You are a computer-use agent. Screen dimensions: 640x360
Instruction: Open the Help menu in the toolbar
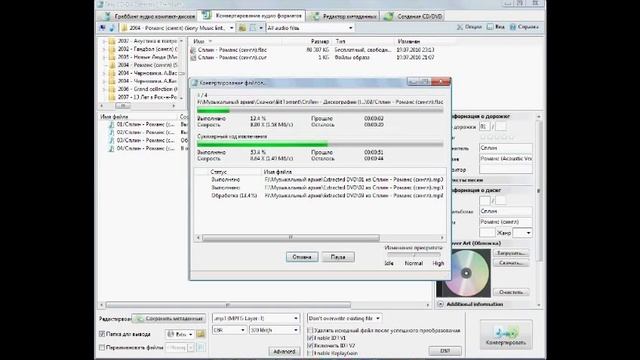click(x=524, y=27)
